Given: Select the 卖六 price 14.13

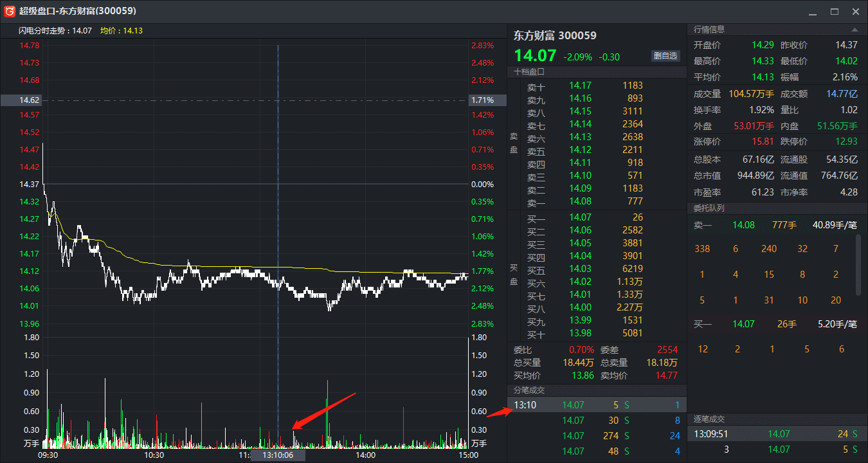Looking at the screenshot, I should (580, 137).
